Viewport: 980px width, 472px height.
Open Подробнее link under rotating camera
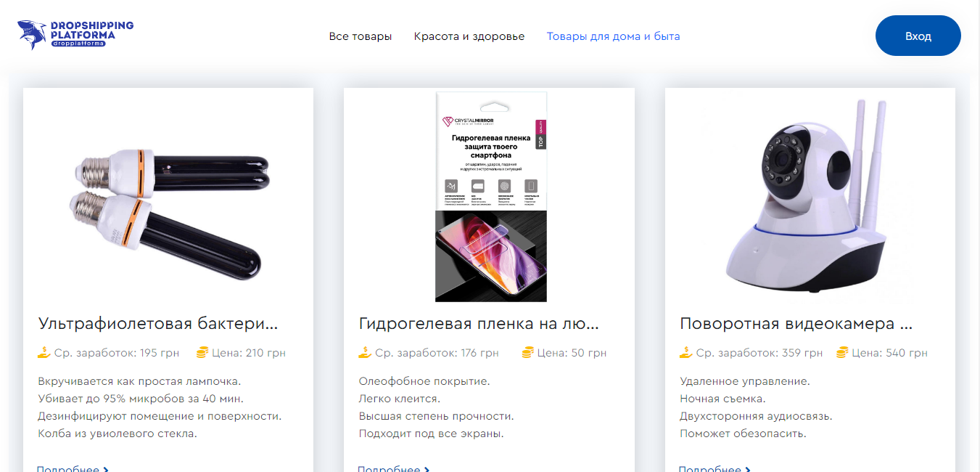coord(714,468)
